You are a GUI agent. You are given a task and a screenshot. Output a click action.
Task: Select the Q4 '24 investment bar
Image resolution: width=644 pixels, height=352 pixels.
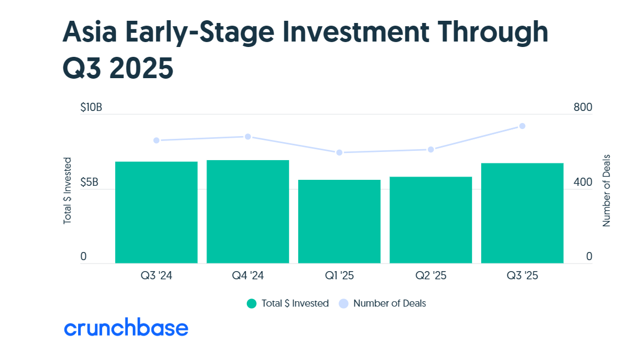point(247,212)
